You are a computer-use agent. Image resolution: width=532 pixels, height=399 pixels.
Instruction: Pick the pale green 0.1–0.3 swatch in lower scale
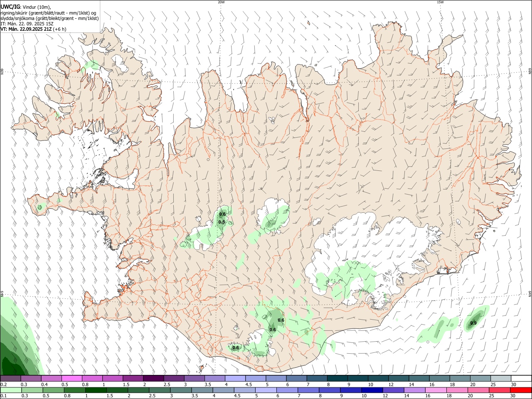coord(11,390)
